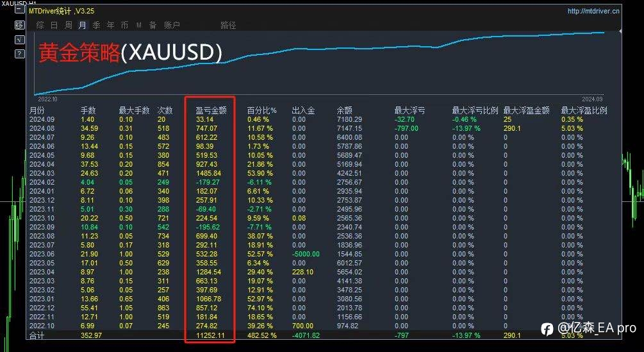644x352 pixels.
Task: Click the chart end date 2024.09
Action: coord(592,99)
